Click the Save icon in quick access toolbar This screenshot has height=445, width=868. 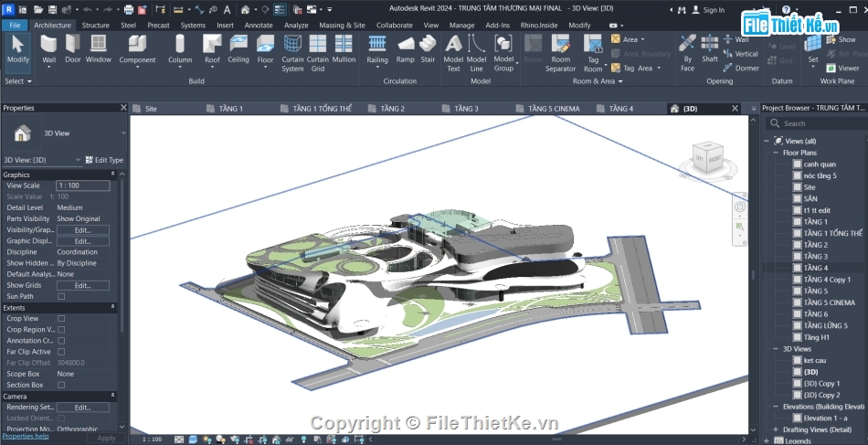point(52,9)
